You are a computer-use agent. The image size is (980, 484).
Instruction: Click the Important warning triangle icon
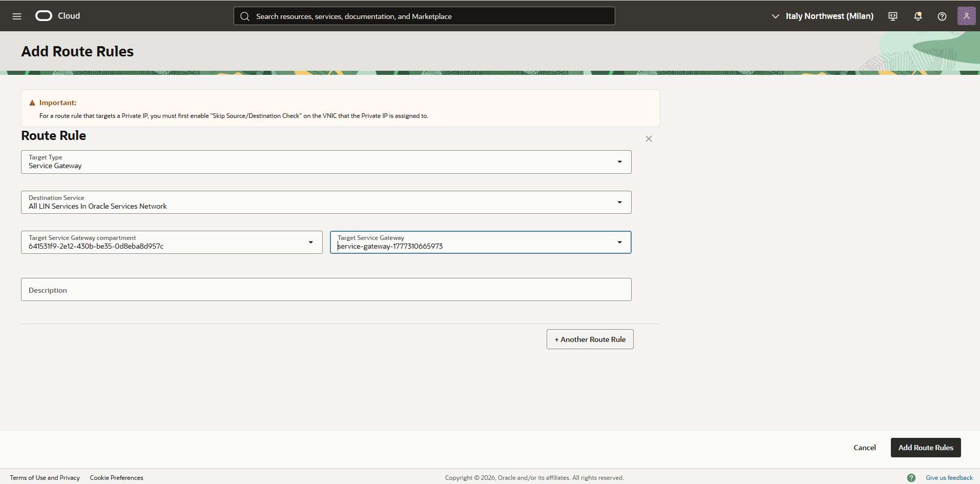[x=32, y=103]
